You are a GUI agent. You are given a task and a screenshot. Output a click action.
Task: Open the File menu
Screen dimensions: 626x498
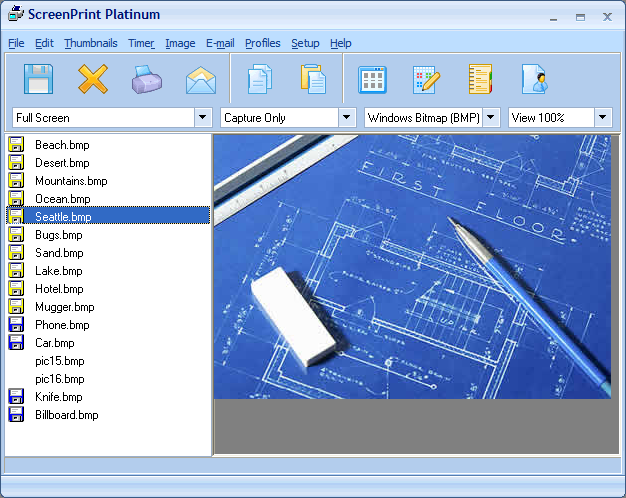[x=16, y=43]
